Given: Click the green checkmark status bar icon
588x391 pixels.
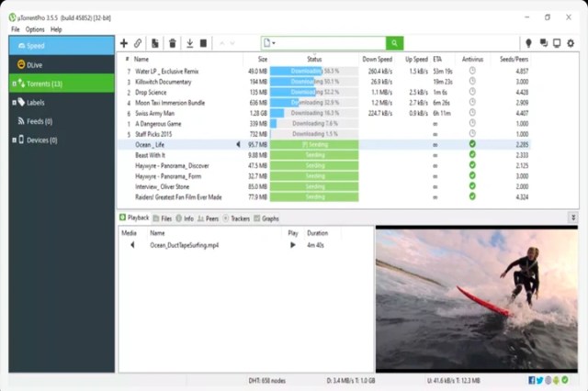Looking at the screenshot, I should 565,380.
